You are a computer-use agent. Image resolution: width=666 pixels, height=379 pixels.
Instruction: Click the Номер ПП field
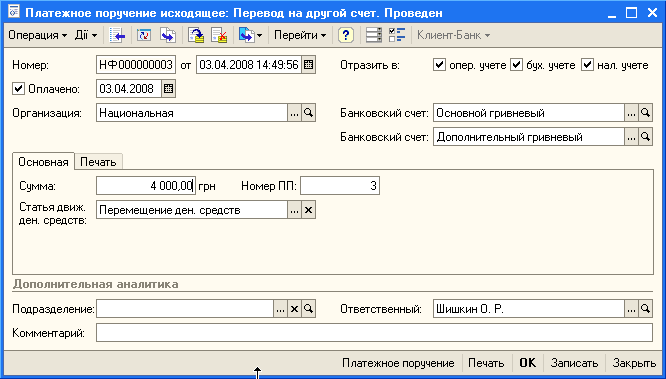coord(340,186)
